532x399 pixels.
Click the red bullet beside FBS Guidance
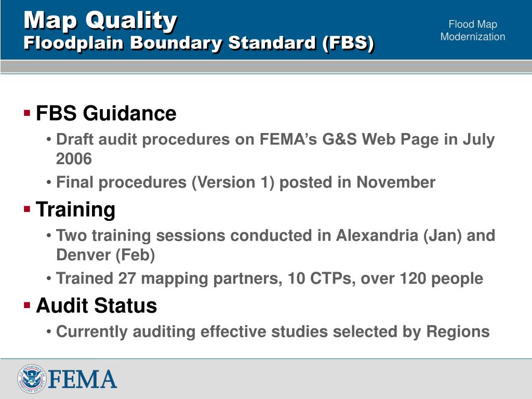pyautogui.click(x=27, y=113)
